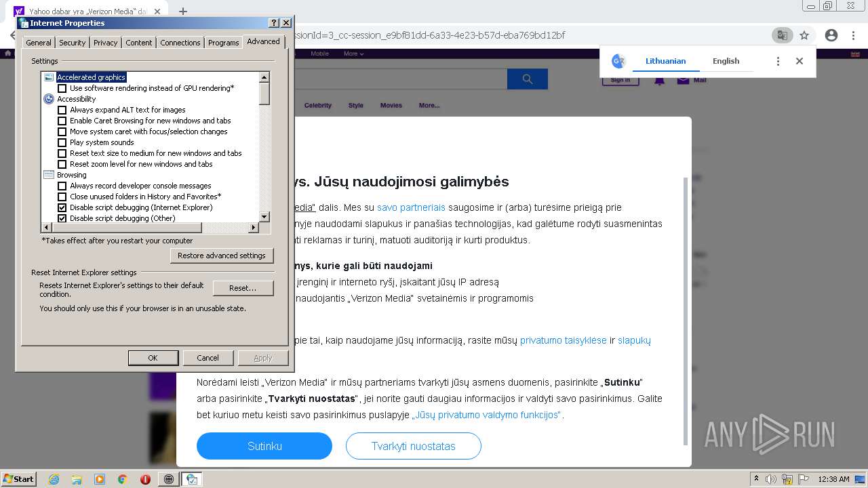Click the Windows Start button
This screenshot has width=868, height=488.
[19, 479]
